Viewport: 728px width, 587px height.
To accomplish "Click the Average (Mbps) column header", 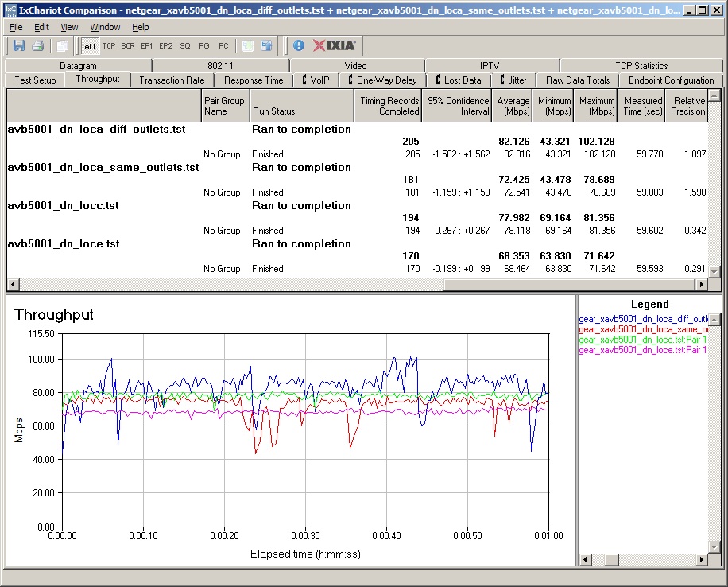I will [512, 106].
